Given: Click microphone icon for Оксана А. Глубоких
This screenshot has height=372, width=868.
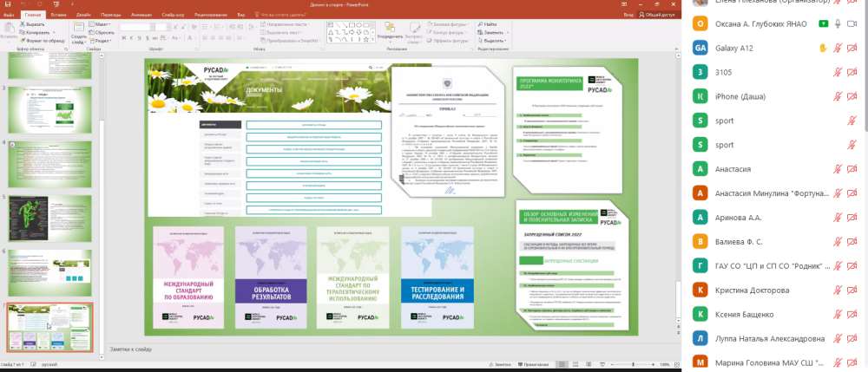Looking at the screenshot, I should coord(838,23).
